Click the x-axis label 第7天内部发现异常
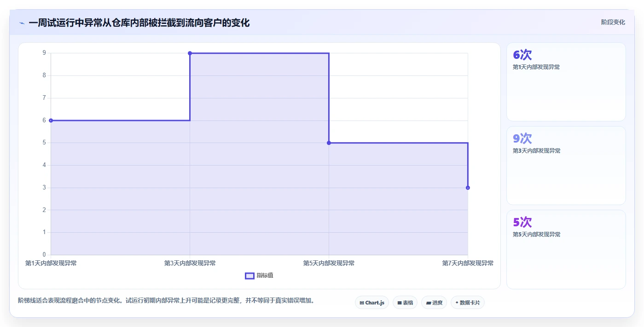 [468, 264]
